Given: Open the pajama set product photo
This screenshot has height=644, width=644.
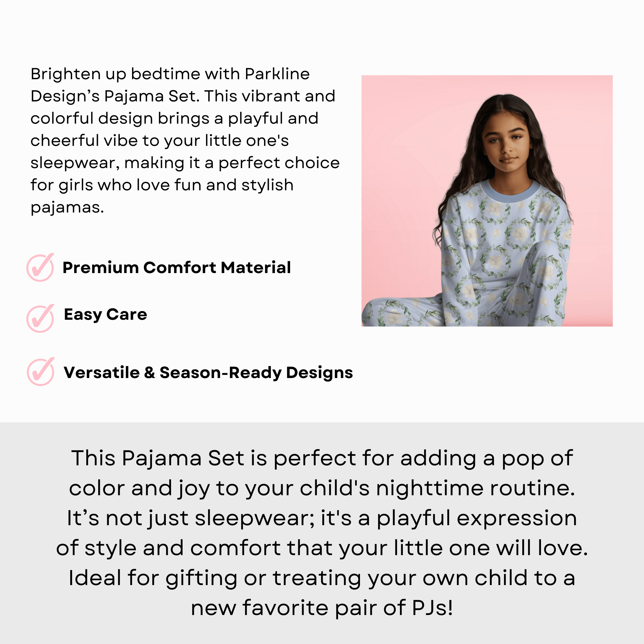Looking at the screenshot, I should pos(487,201).
